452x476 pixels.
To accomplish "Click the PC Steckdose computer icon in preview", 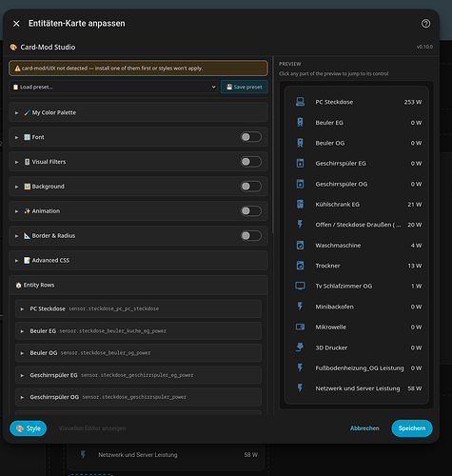I will point(300,102).
